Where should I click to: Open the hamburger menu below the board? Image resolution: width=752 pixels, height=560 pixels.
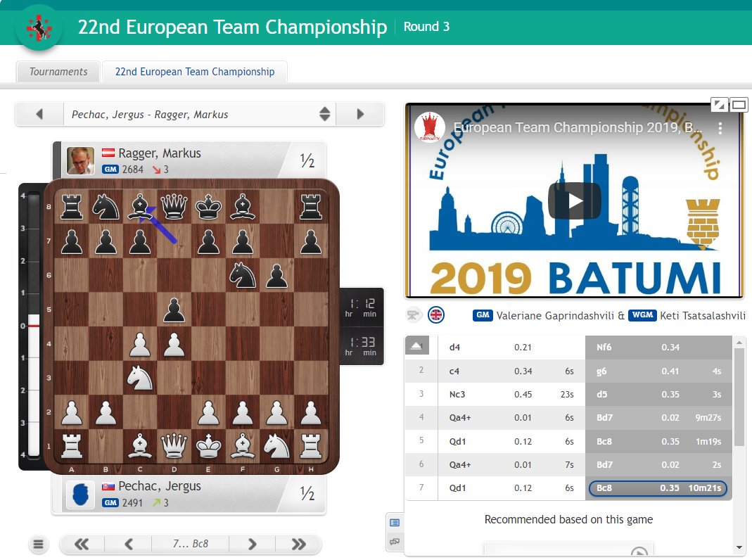click(39, 545)
